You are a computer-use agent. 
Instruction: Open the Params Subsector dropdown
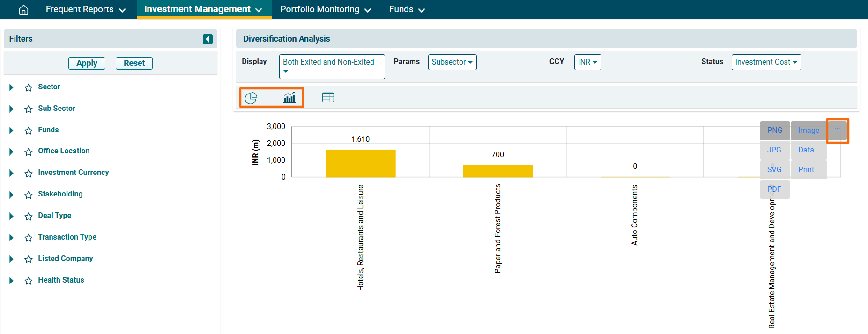click(452, 62)
